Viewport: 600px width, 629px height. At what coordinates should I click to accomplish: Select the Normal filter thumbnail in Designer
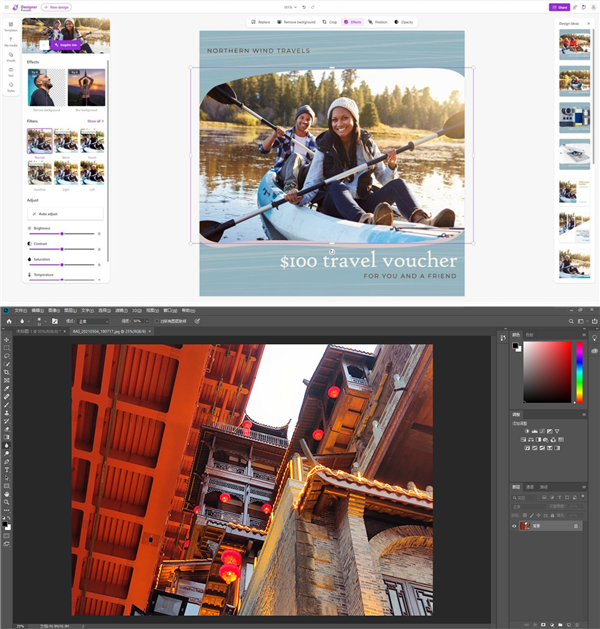40,141
